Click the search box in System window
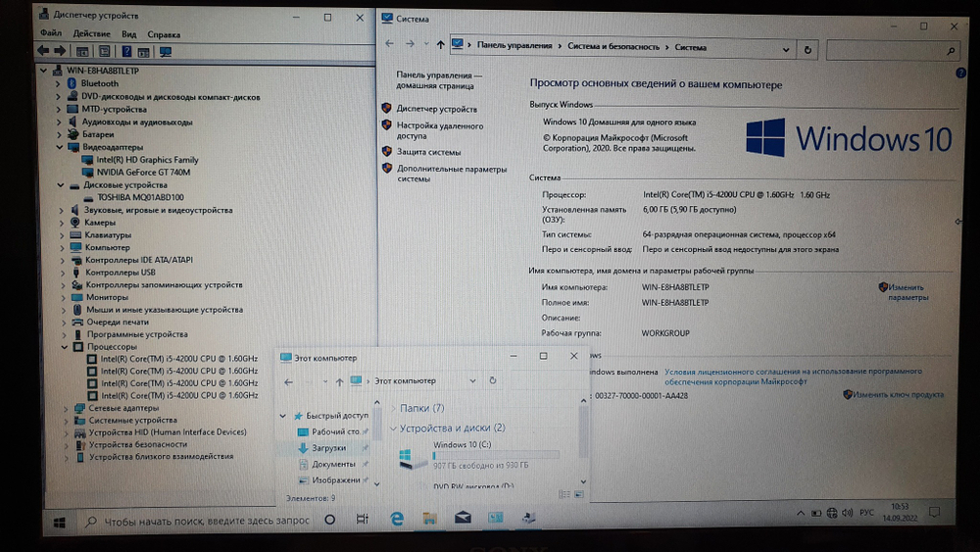Image resolution: width=980 pixels, height=552 pixels. [893, 51]
